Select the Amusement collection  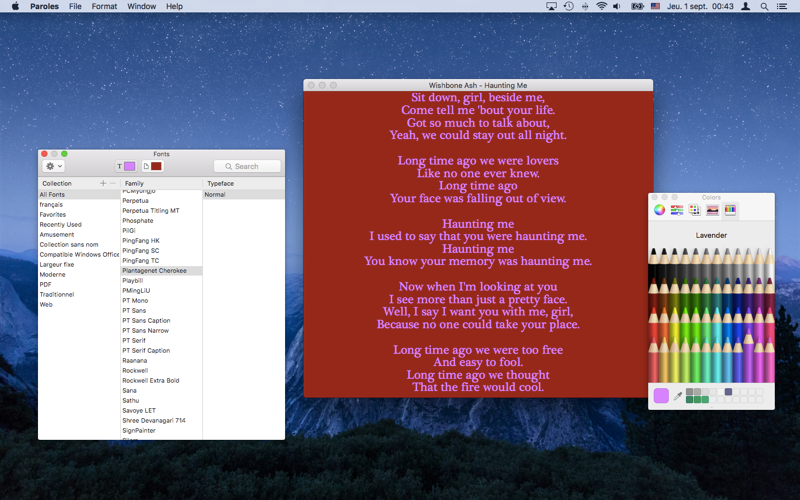click(x=79, y=235)
